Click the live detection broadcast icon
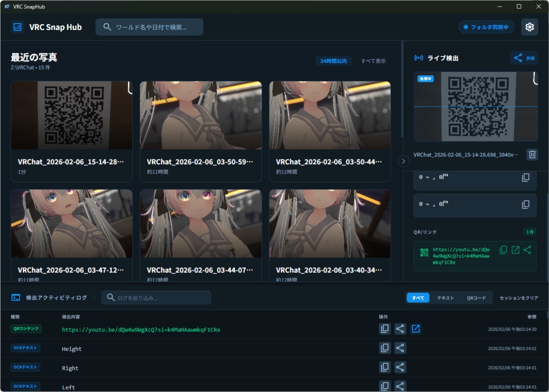 click(418, 58)
